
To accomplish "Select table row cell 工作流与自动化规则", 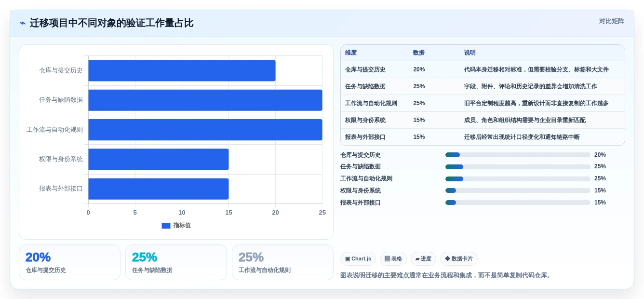I will [371, 103].
